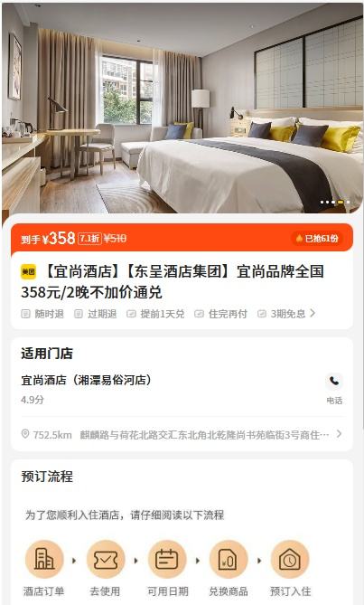Click the 提前1天兑 tag
This screenshot has width=364, height=605.
click(155, 314)
